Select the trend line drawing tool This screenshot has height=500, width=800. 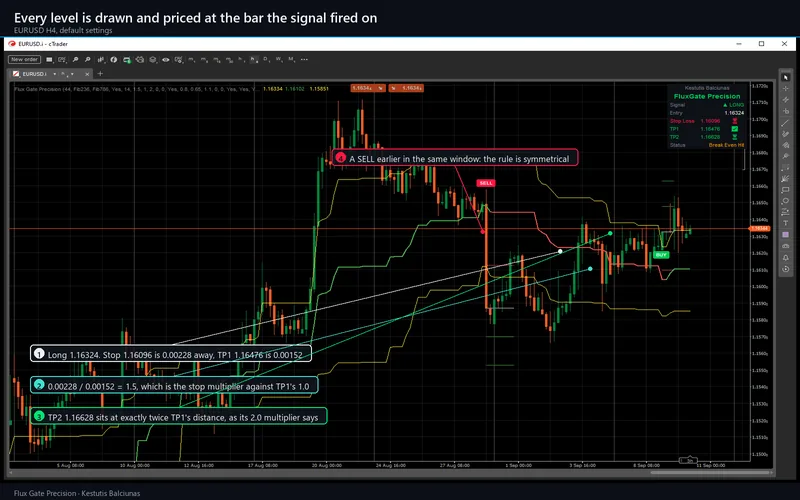point(785,123)
